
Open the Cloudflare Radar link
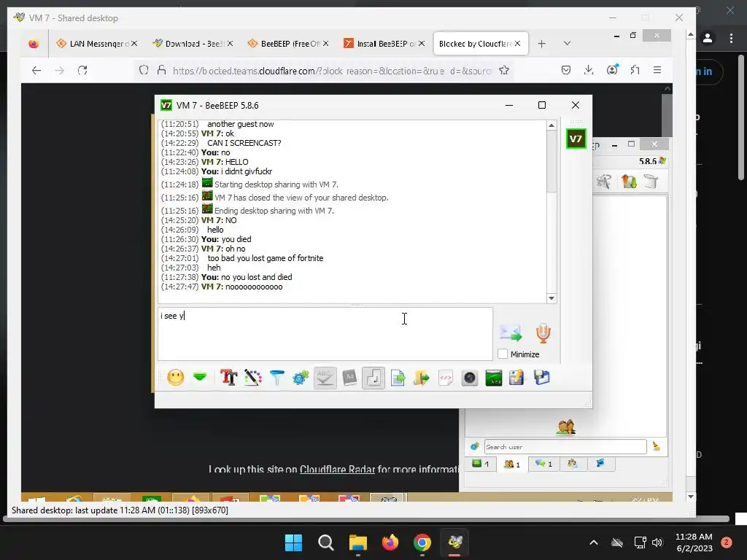[337, 469]
